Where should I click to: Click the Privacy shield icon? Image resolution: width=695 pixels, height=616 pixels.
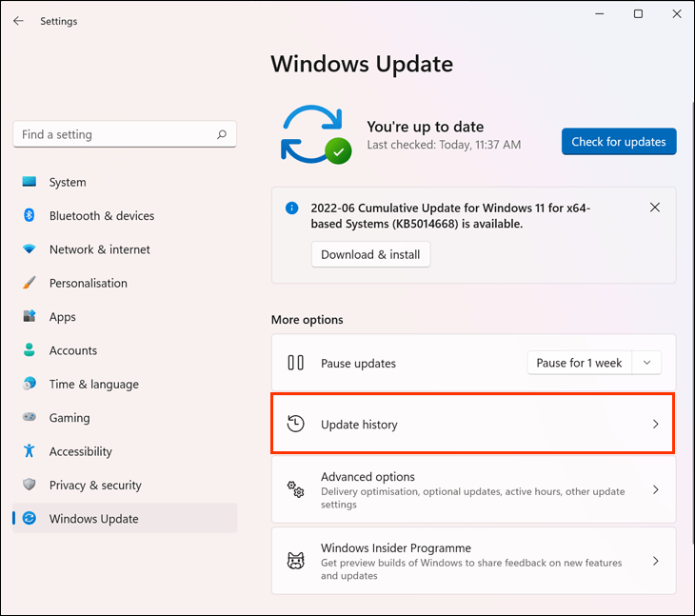point(30,485)
